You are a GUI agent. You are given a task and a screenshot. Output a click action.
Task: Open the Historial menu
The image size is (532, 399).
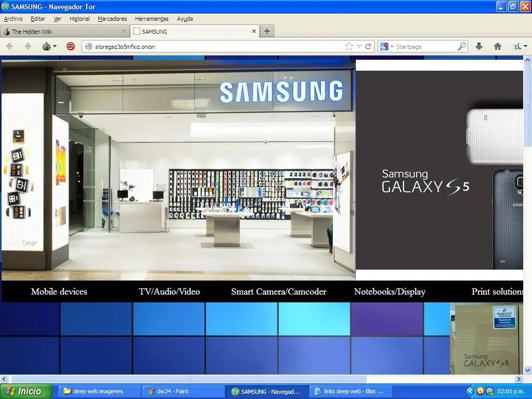pyautogui.click(x=79, y=19)
